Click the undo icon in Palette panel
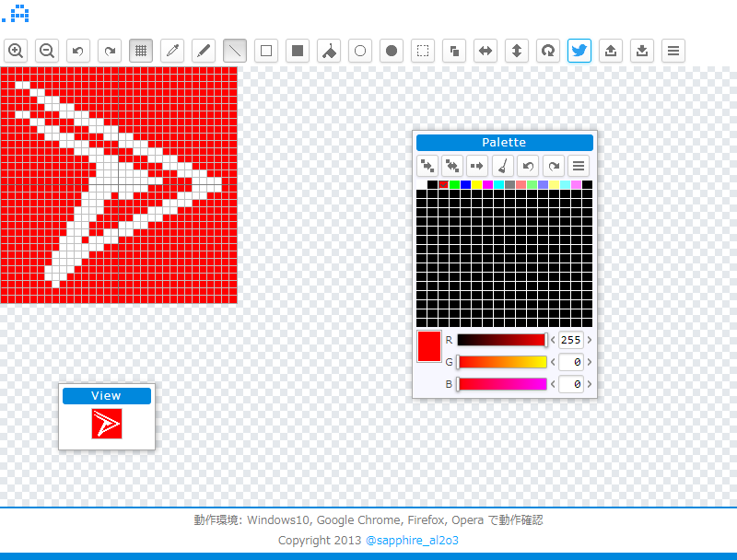 tap(528, 166)
